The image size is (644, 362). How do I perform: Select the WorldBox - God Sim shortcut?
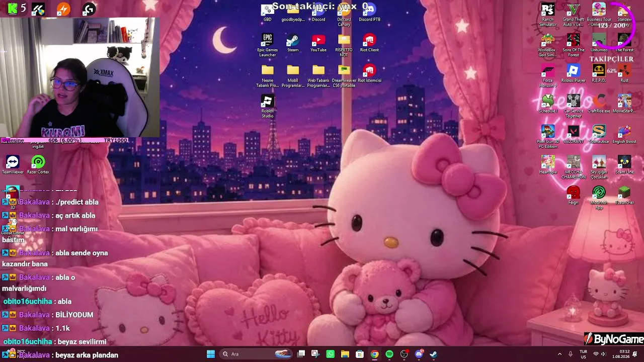pyautogui.click(x=548, y=46)
